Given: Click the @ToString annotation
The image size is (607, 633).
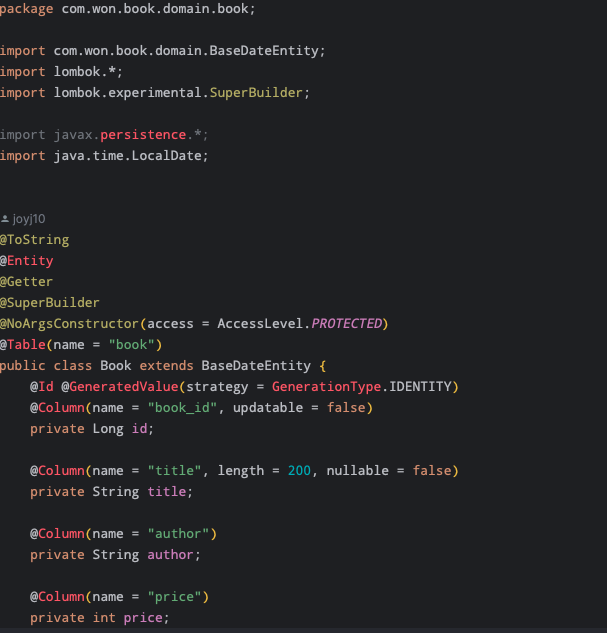Looking at the screenshot, I should point(34,240).
